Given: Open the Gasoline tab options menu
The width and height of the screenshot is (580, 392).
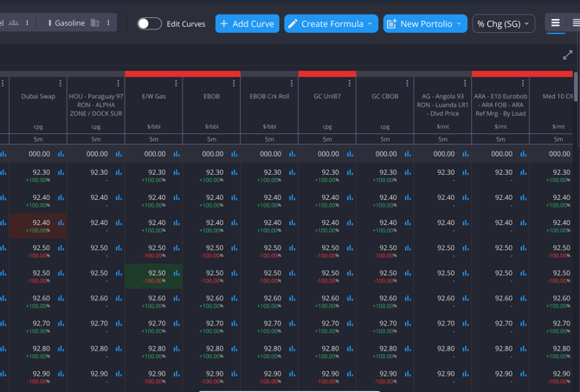Looking at the screenshot, I should pyautogui.click(x=108, y=22).
